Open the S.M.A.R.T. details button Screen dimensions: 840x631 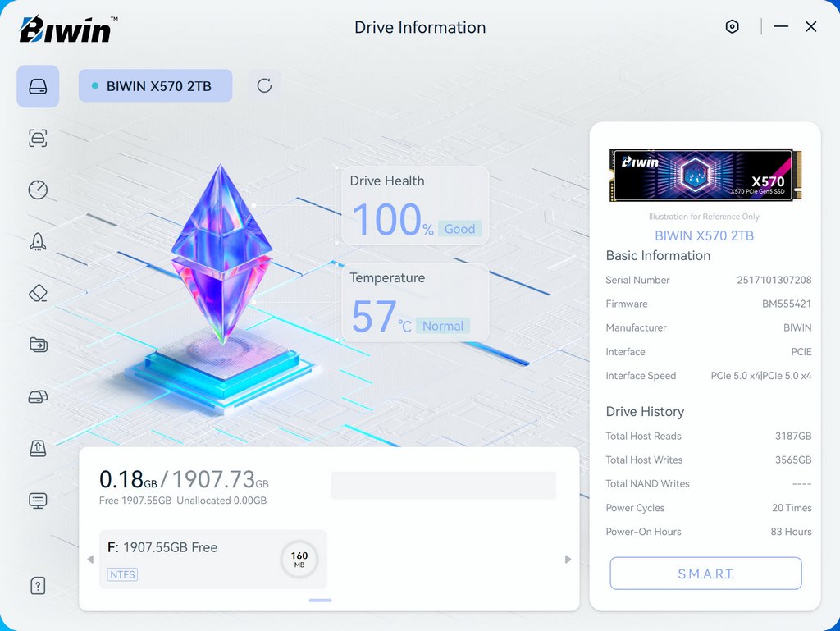pyautogui.click(x=705, y=574)
